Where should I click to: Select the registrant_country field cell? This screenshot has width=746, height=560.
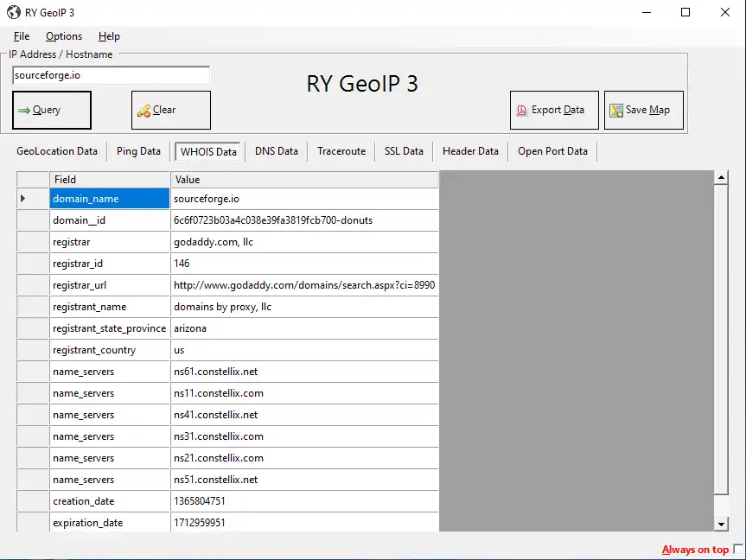click(110, 350)
